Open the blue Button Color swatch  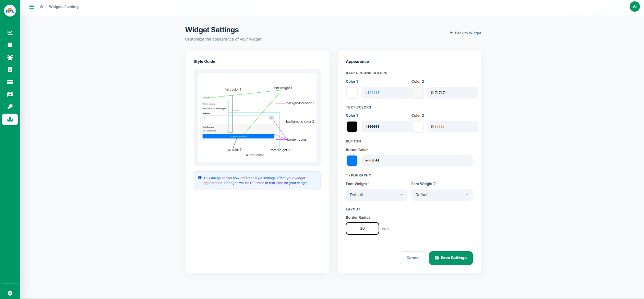click(x=352, y=161)
